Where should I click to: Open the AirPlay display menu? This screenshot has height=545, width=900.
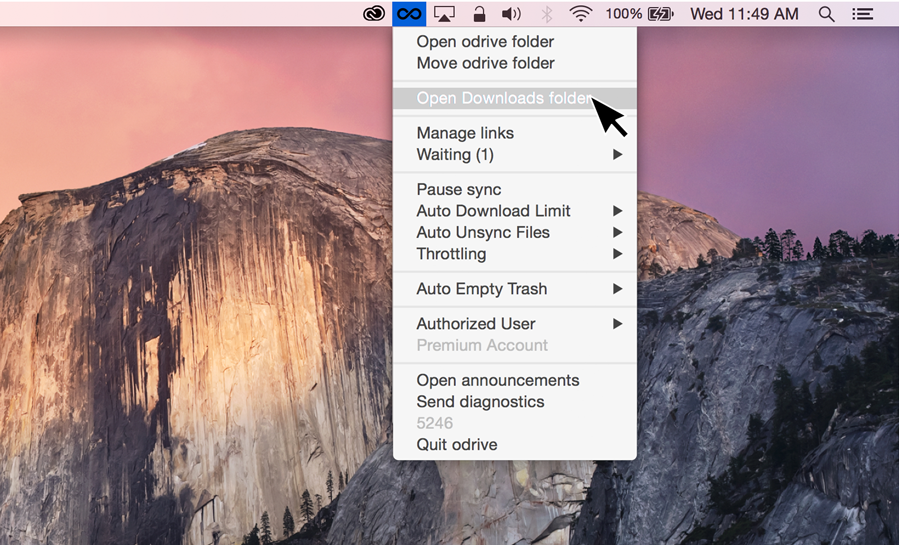pyautogui.click(x=444, y=14)
